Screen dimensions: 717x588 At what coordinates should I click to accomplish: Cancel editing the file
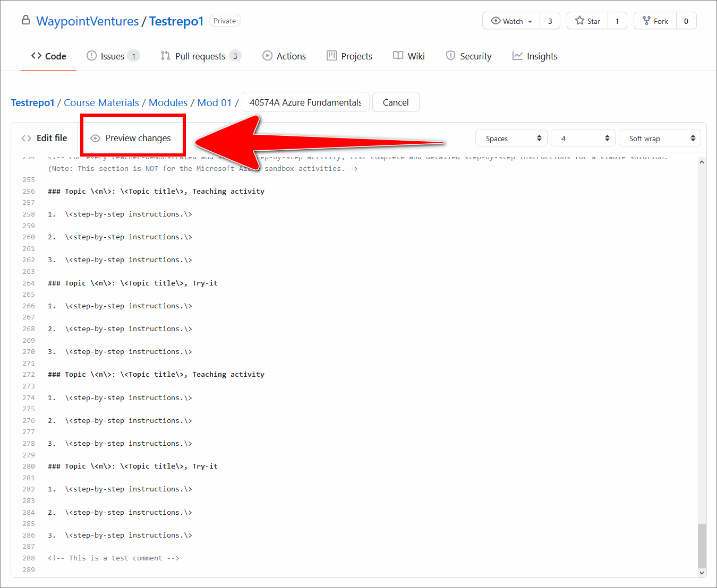pyautogui.click(x=396, y=102)
